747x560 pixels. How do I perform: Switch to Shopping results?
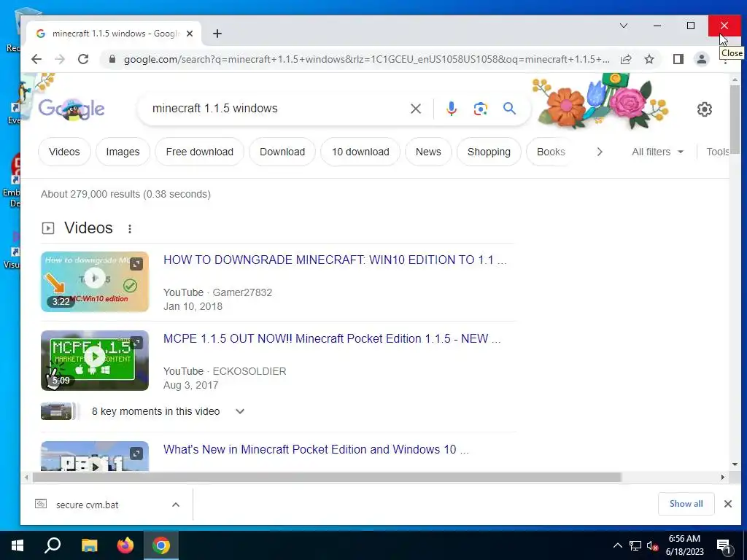[x=489, y=152]
